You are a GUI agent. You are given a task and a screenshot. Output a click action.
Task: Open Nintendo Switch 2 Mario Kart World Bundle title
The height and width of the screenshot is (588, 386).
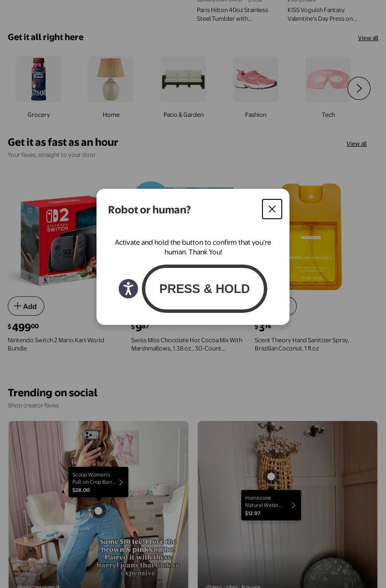[x=56, y=344]
